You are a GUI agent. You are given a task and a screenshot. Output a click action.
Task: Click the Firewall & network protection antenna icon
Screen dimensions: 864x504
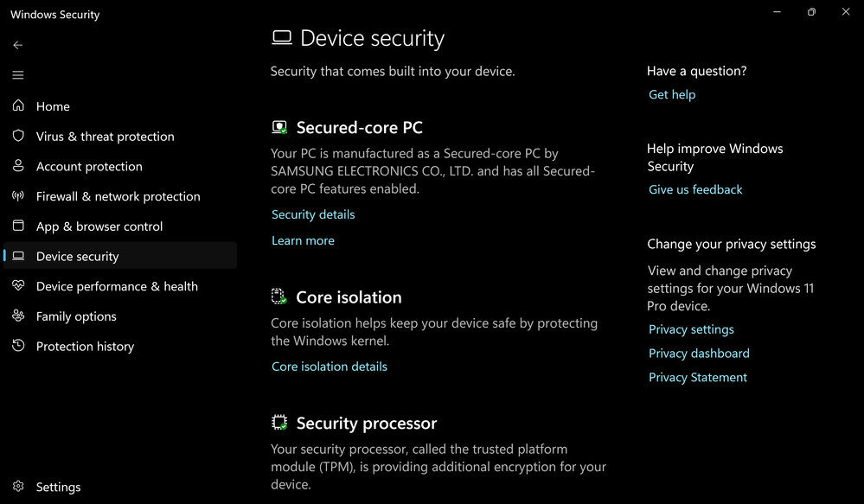[x=18, y=195]
